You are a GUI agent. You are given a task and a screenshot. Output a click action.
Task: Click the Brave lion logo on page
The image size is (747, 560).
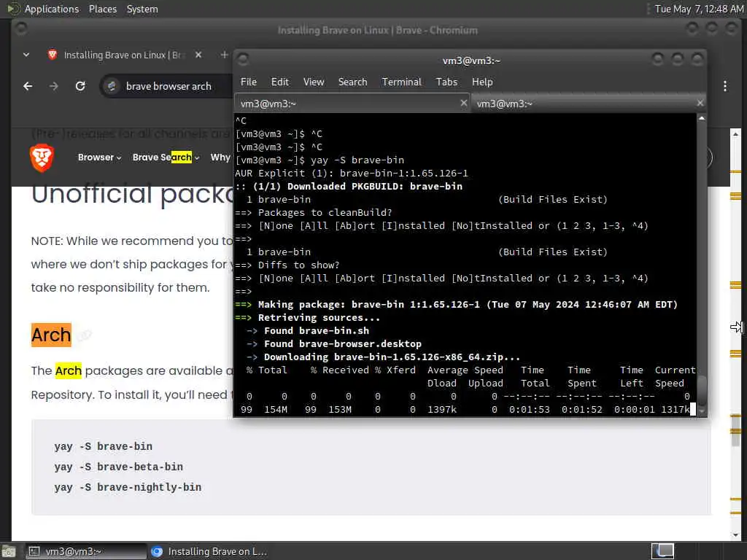(42, 157)
